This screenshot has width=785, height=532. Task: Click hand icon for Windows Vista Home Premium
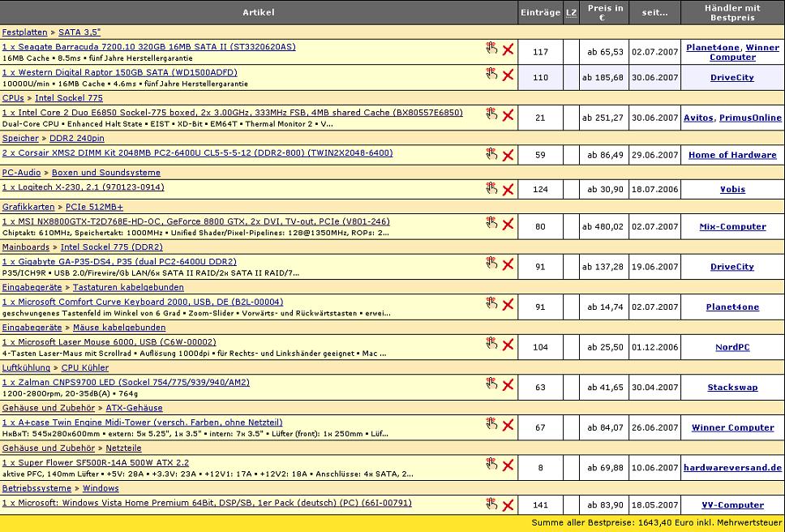[x=491, y=504]
